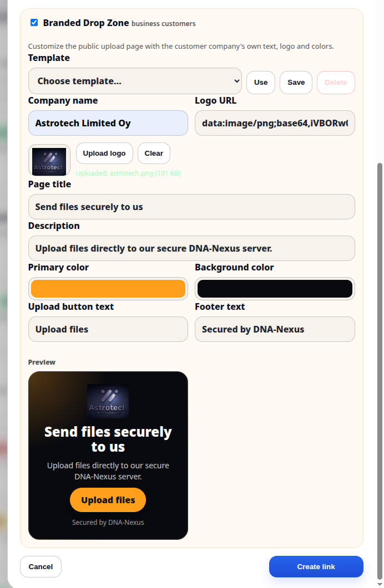The width and height of the screenshot is (384, 588).
Task: Uncheck the Branded Drop Zone checkbox
Action: (x=34, y=23)
